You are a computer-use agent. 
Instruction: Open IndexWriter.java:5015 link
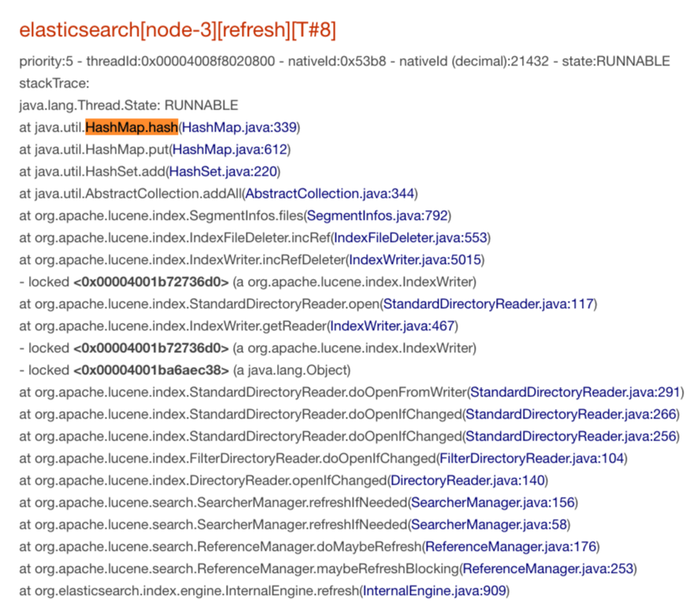415,259
